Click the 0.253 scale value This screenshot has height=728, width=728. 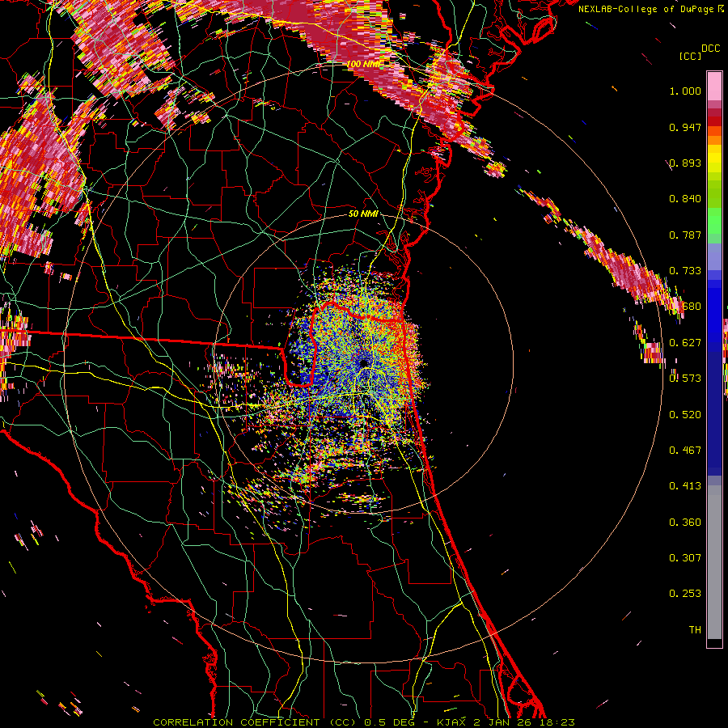tap(685, 594)
